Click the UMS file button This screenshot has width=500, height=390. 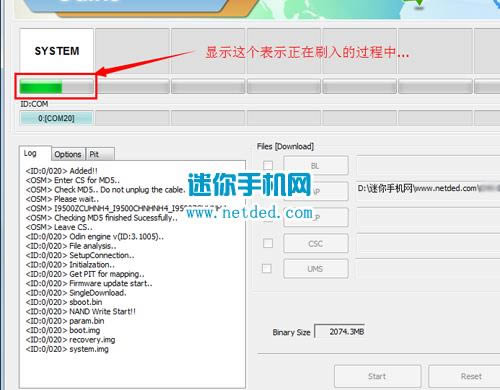(x=316, y=269)
